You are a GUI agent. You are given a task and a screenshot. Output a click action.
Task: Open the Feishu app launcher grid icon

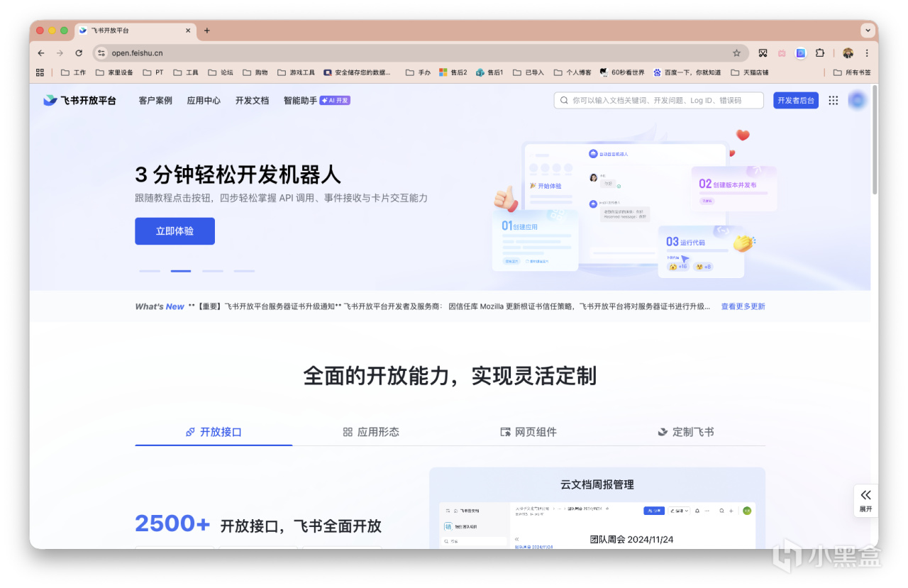pos(834,101)
